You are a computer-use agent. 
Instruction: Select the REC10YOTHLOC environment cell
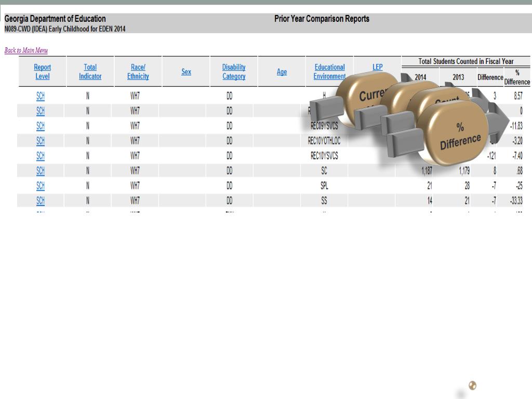coord(324,141)
